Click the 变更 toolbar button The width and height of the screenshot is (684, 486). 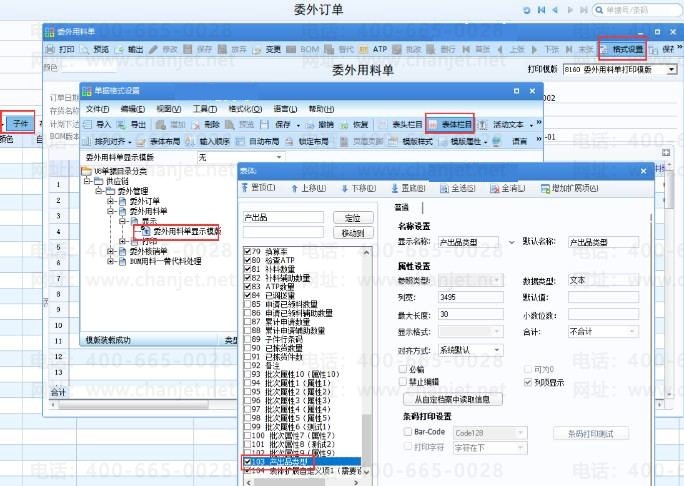click(267, 49)
